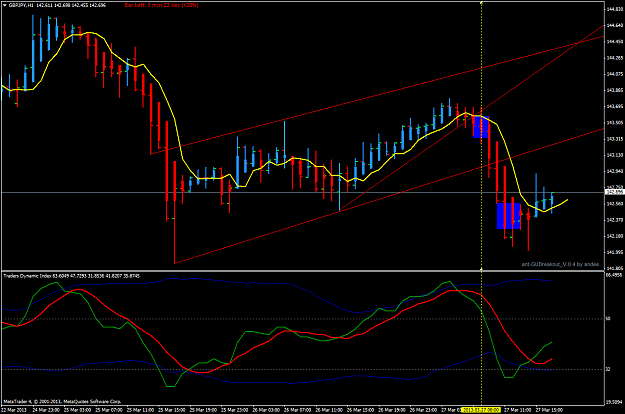The height and width of the screenshot is (414, 625).
Task: Click the 141.995 price axis label
Action: click(x=615, y=252)
